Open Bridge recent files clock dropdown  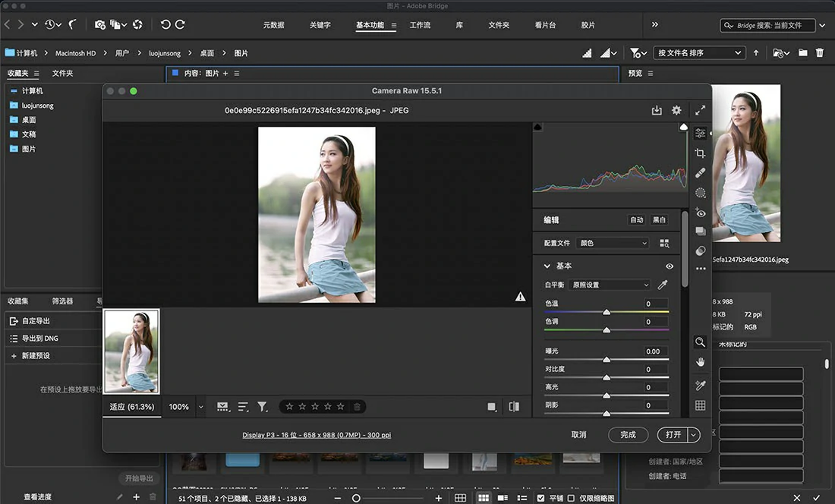[x=52, y=24]
